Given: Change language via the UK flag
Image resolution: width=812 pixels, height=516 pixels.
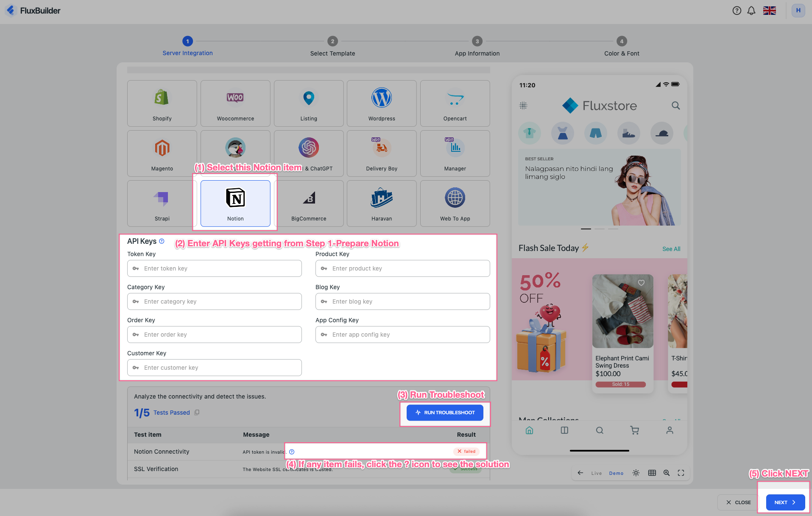Looking at the screenshot, I should [x=770, y=11].
